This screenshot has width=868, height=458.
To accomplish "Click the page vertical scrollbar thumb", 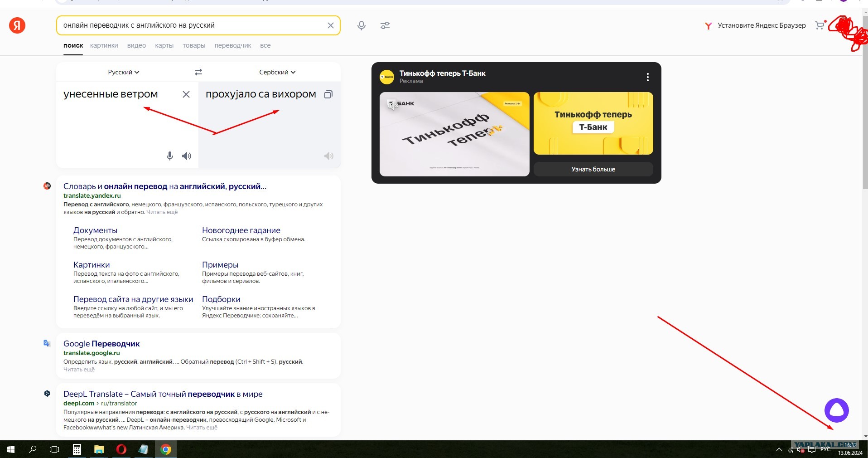I will pyautogui.click(x=865, y=102).
